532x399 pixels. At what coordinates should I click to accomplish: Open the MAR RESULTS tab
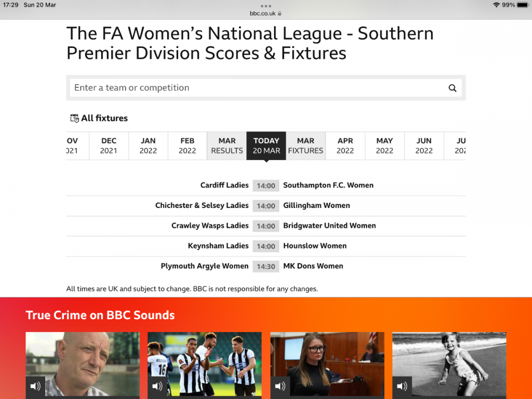click(227, 146)
